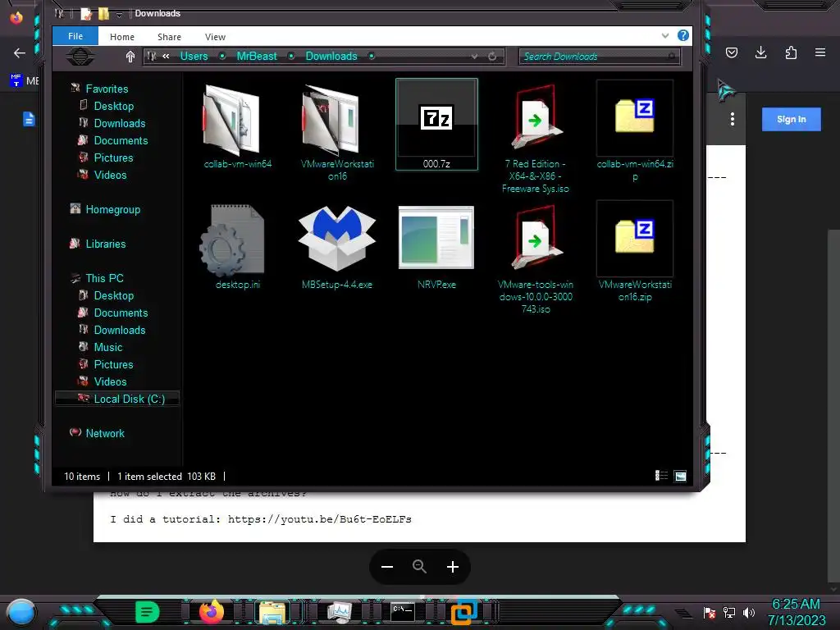Open the youtu.be tutorial link
Viewport: 840px width, 630px height.
(319, 519)
